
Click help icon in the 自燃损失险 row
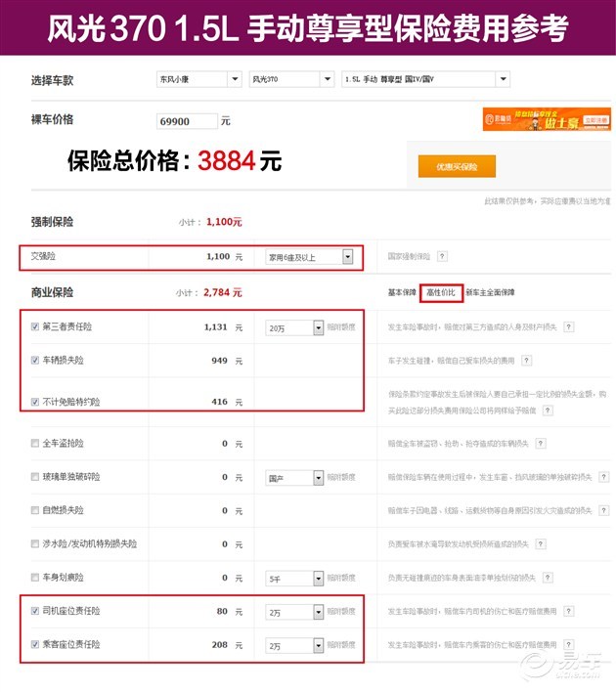603,510
